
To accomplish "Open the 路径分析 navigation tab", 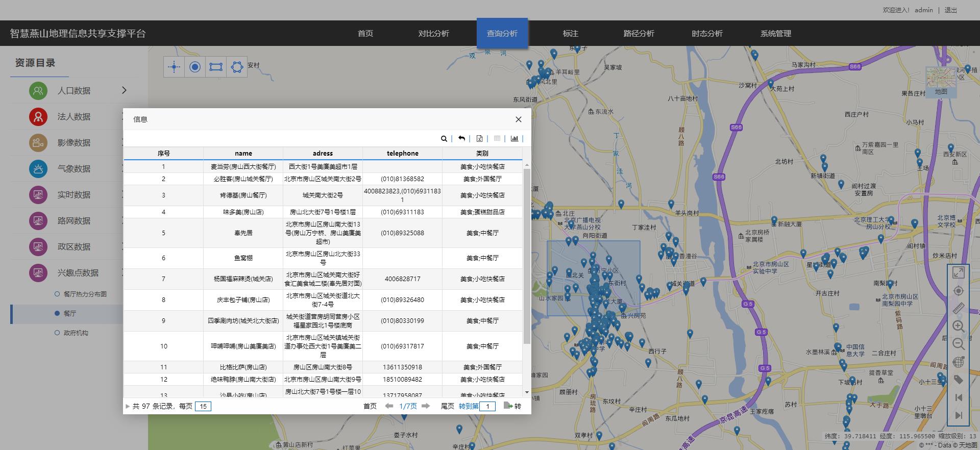I will click(x=639, y=34).
